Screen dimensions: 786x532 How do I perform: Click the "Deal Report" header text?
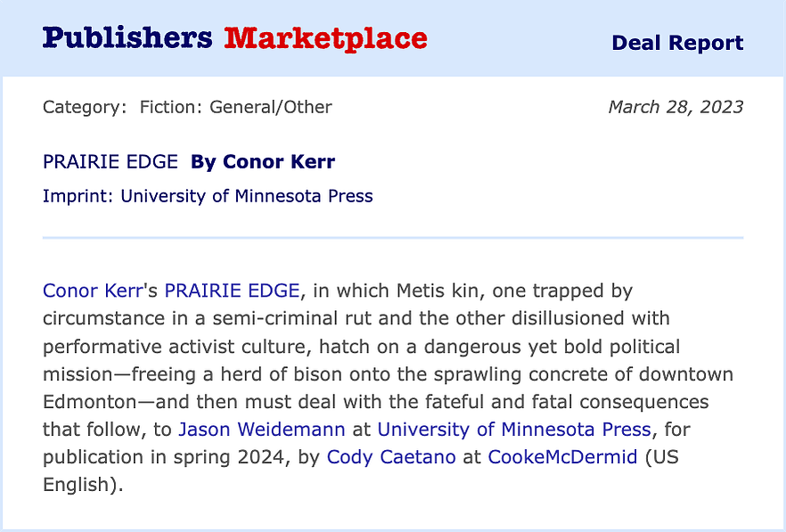(677, 43)
